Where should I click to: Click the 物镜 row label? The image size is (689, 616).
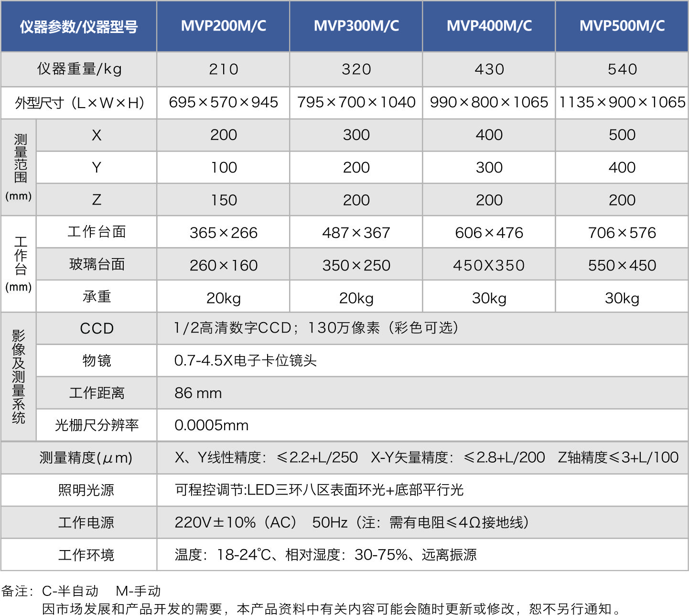click(x=97, y=361)
